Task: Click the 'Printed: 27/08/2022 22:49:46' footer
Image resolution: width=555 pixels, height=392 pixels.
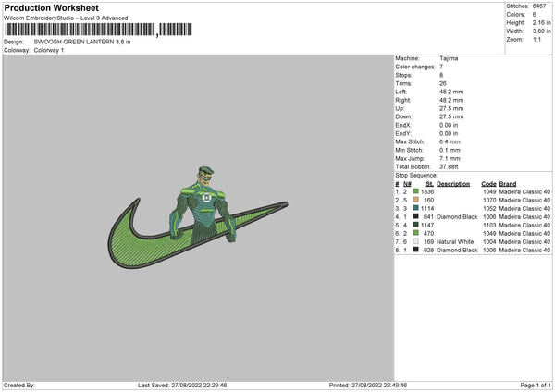Action: pyautogui.click(x=368, y=386)
